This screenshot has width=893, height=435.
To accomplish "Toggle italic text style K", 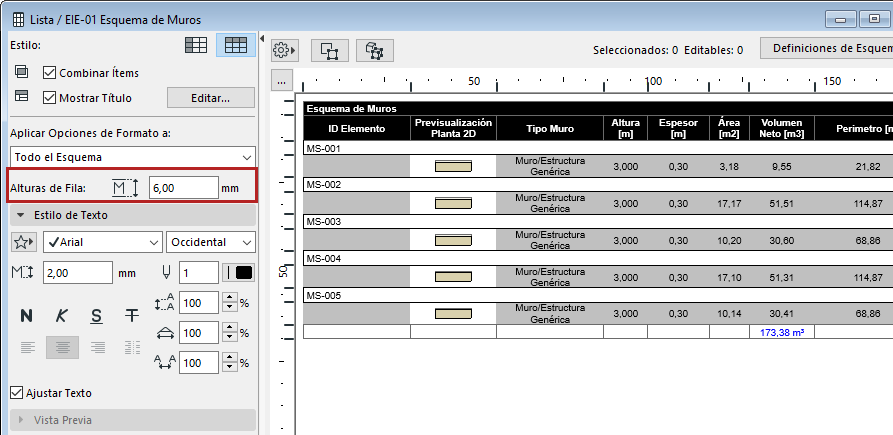I will click(x=62, y=316).
